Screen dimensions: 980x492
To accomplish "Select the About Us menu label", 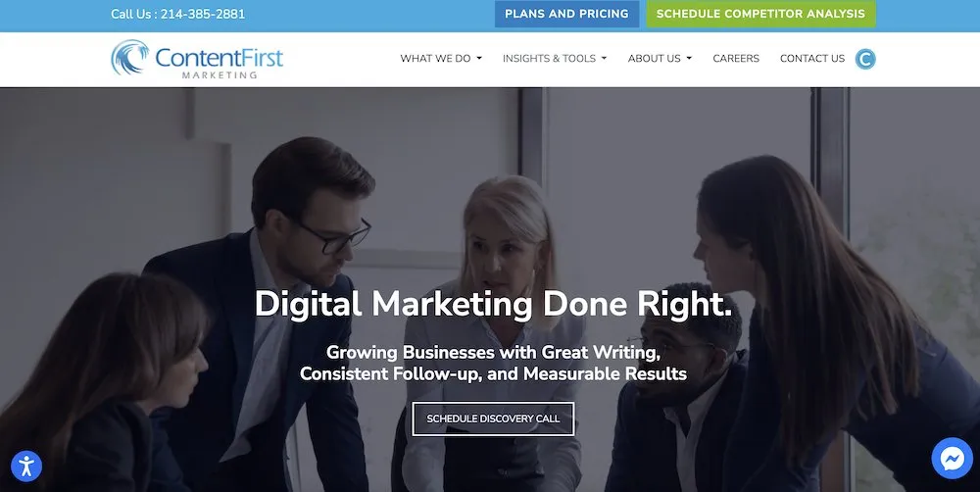I will pos(654,58).
